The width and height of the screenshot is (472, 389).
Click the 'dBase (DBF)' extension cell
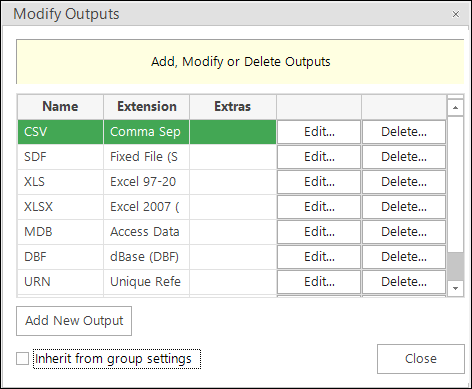point(147,257)
